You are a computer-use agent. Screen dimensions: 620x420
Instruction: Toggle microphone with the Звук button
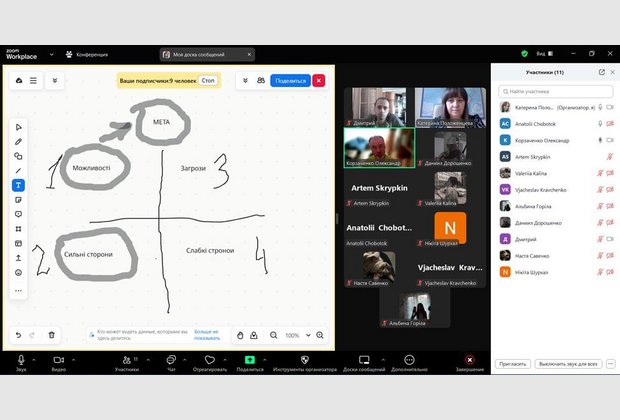point(21,362)
